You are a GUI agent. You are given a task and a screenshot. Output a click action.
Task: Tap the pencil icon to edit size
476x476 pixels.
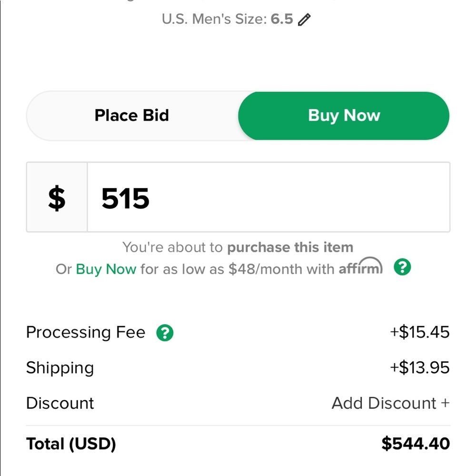[304, 20]
